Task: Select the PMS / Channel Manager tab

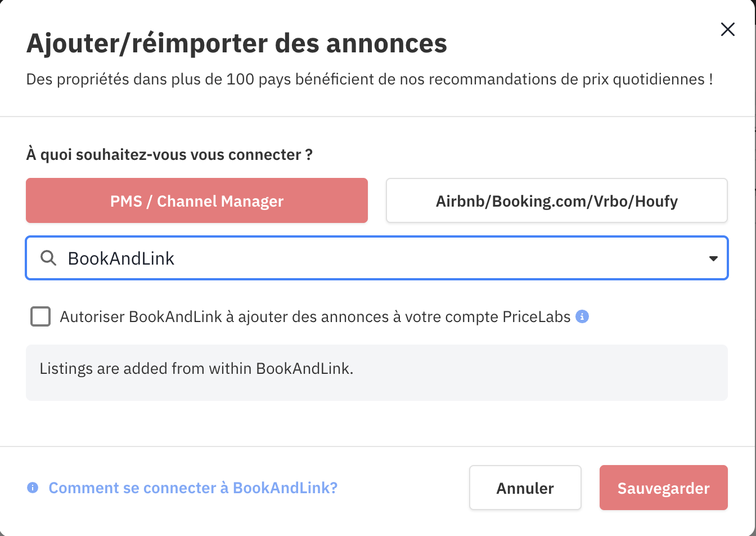Action: (197, 201)
